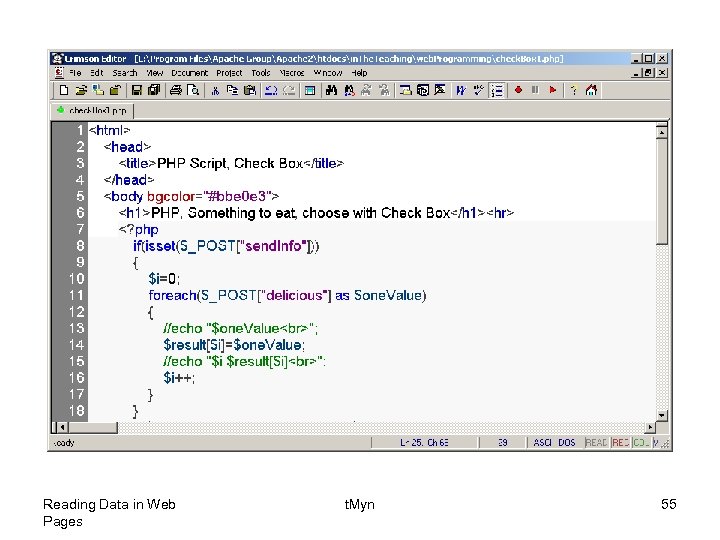Click line number 1 in the gutter
This screenshot has height=540, width=720.
pyautogui.click(x=79, y=130)
